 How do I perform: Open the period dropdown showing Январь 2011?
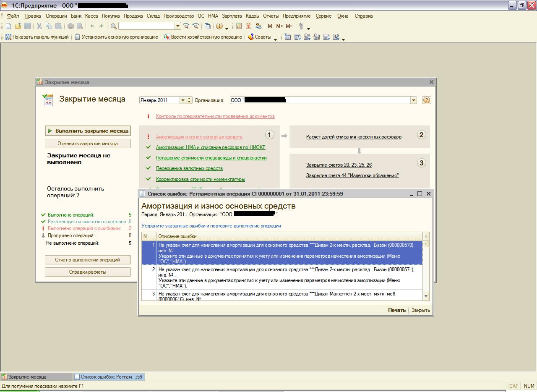click(x=182, y=100)
